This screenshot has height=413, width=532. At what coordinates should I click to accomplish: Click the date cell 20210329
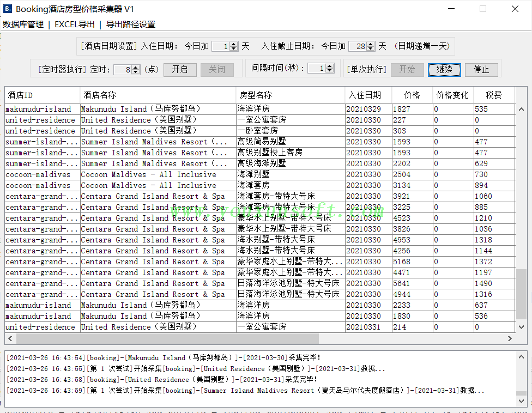tap(368, 109)
